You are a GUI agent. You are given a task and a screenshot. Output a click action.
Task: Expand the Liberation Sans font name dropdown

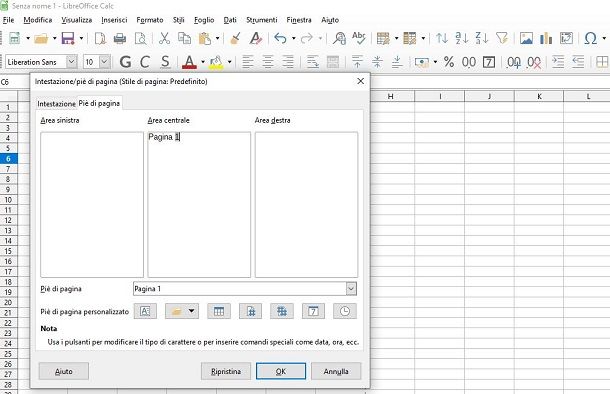[x=71, y=62]
